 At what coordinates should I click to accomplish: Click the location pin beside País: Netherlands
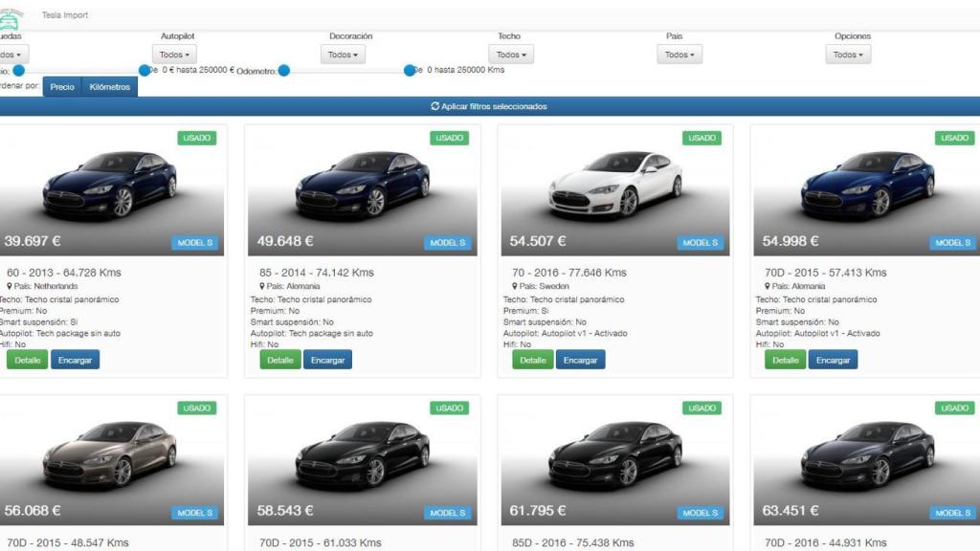(8, 285)
